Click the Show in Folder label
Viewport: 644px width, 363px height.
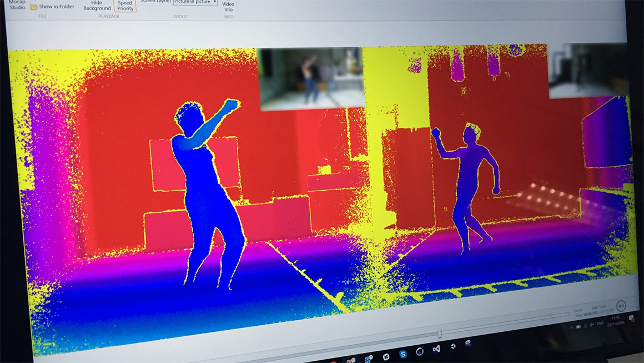pyautogui.click(x=57, y=7)
